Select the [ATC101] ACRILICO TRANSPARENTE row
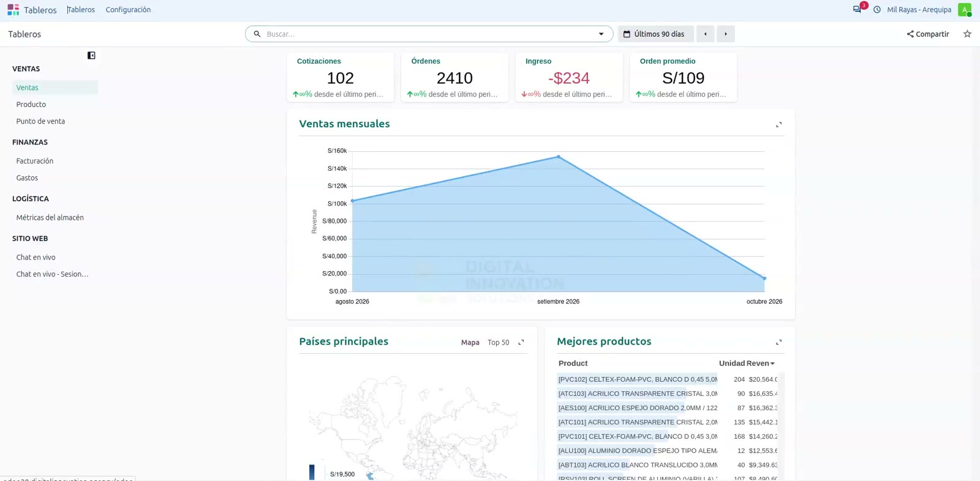The image size is (980, 481). [667, 422]
